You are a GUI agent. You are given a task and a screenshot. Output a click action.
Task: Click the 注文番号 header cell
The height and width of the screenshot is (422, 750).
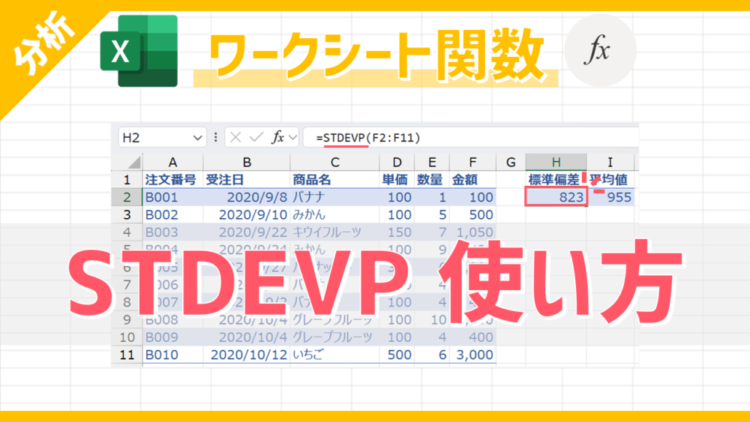(173, 180)
